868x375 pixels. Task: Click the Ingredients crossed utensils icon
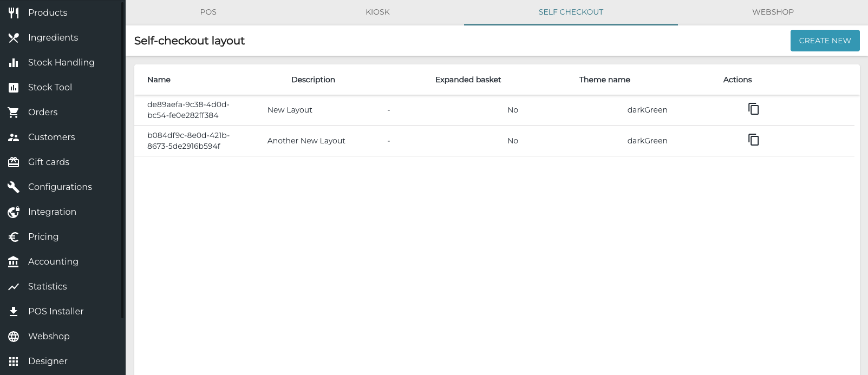point(14,37)
